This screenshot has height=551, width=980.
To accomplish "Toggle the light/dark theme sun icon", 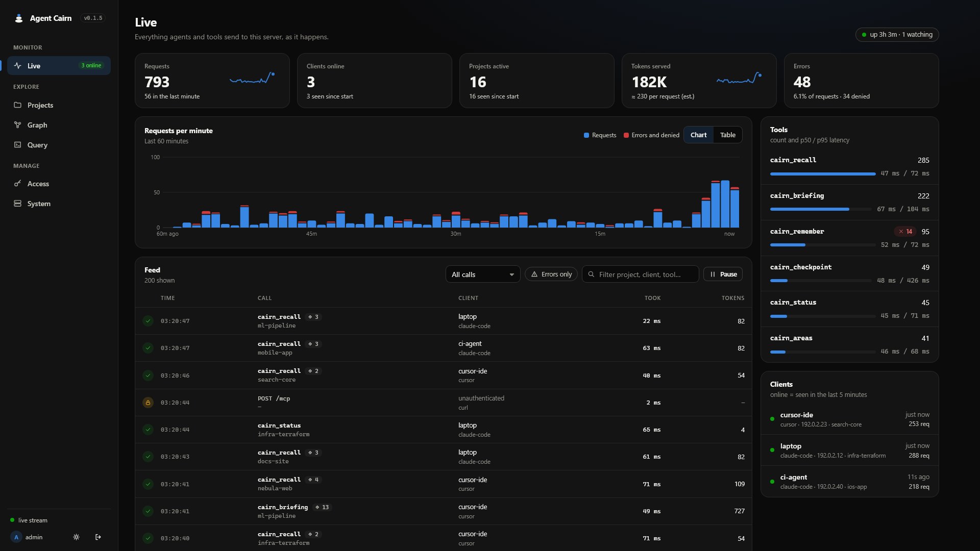I will pyautogui.click(x=76, y=537).
